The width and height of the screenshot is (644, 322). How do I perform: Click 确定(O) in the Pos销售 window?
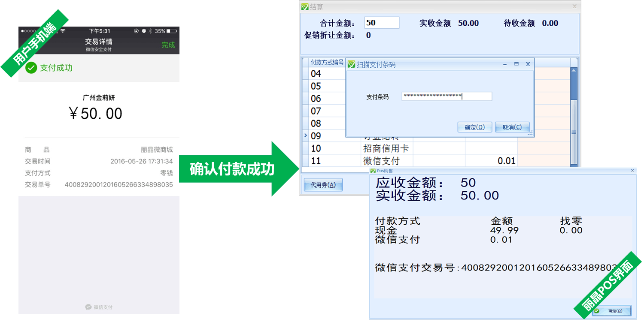click(612, 311)
